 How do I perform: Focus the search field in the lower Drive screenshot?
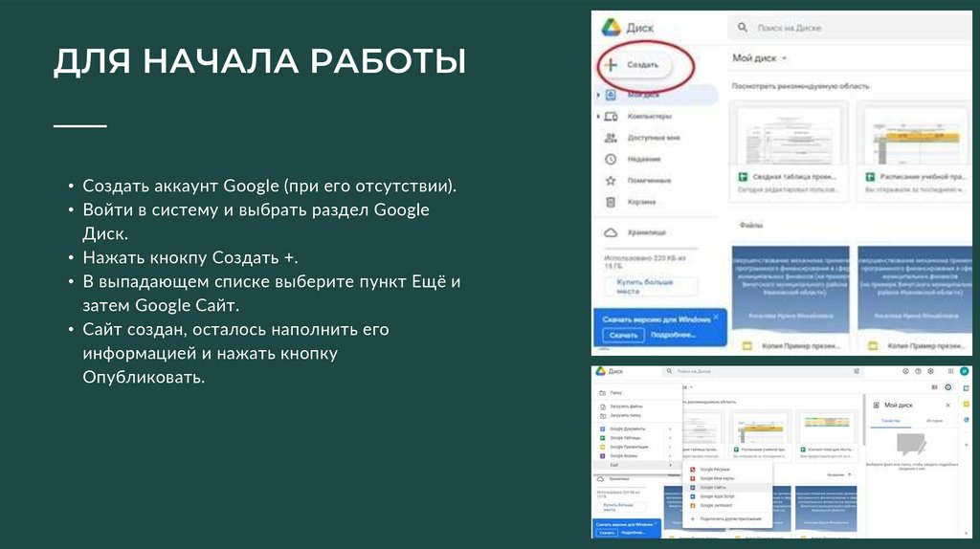(x=763, y=371)
